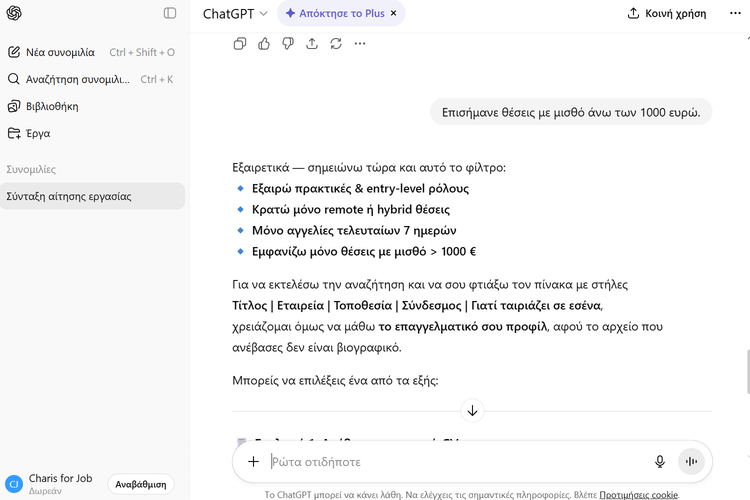Click the thumbs down icon

(288, 43)
